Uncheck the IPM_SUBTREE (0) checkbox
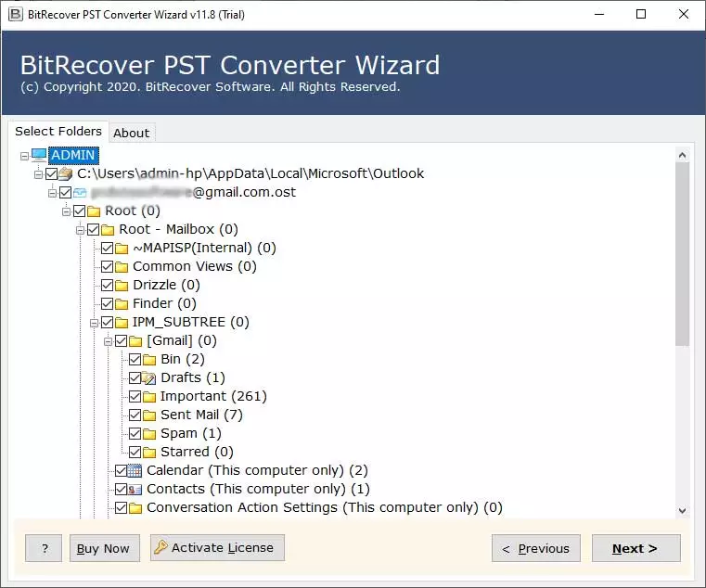The height and width of the screenshot is (588, 706). (108, 323)
